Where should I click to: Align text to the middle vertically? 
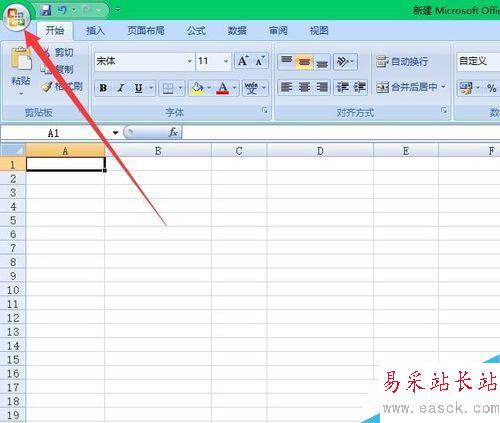point(304,62)
